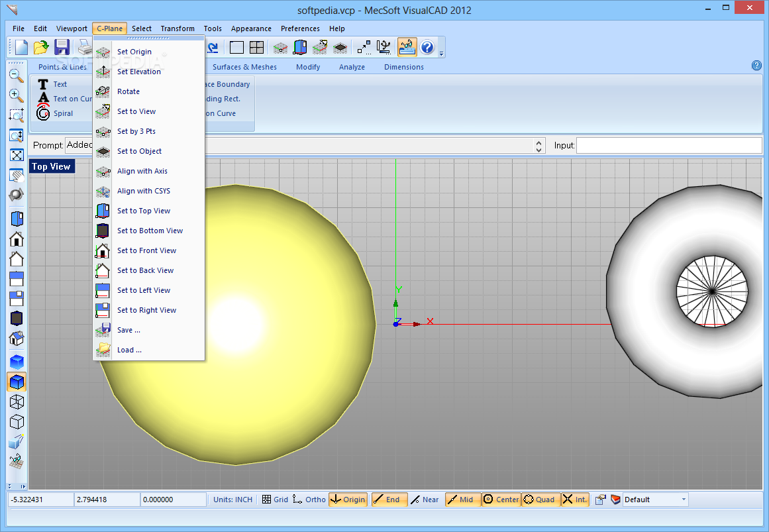Click the zoom extents icon
Image resolution: width=769 pixels, height=532 pixels.
(16, 155)
